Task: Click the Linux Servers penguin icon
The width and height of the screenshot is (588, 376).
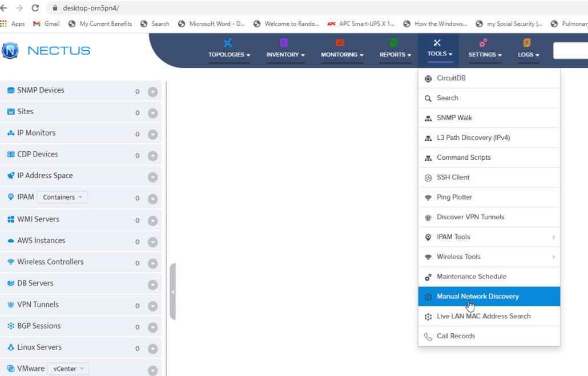Action: click(11, 347)
